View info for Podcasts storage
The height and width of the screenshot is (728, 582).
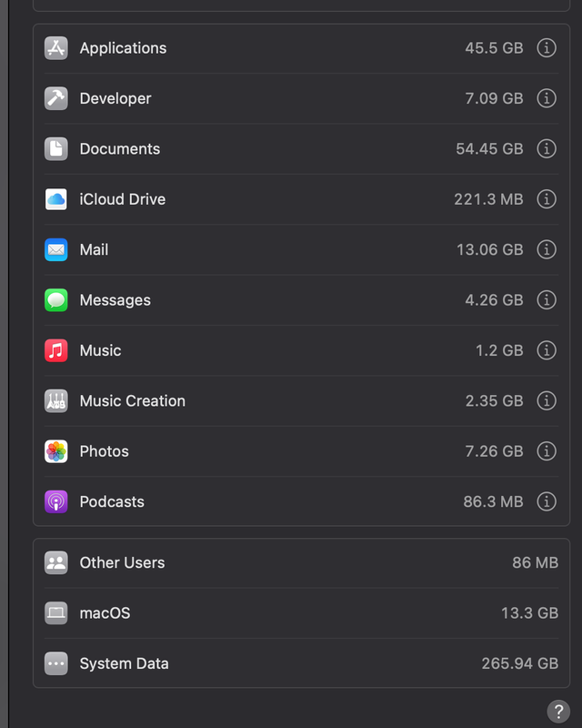[547, 501]
